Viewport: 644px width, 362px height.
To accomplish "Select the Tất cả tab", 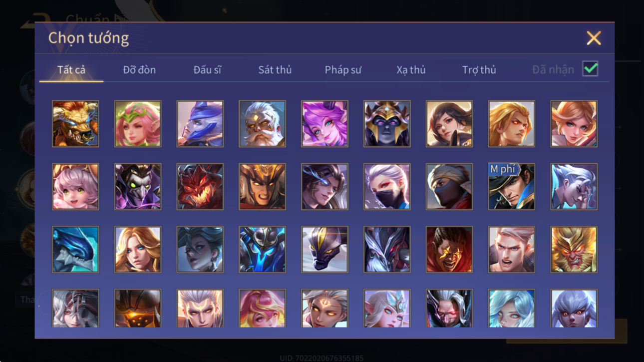I will coord(71,70).
